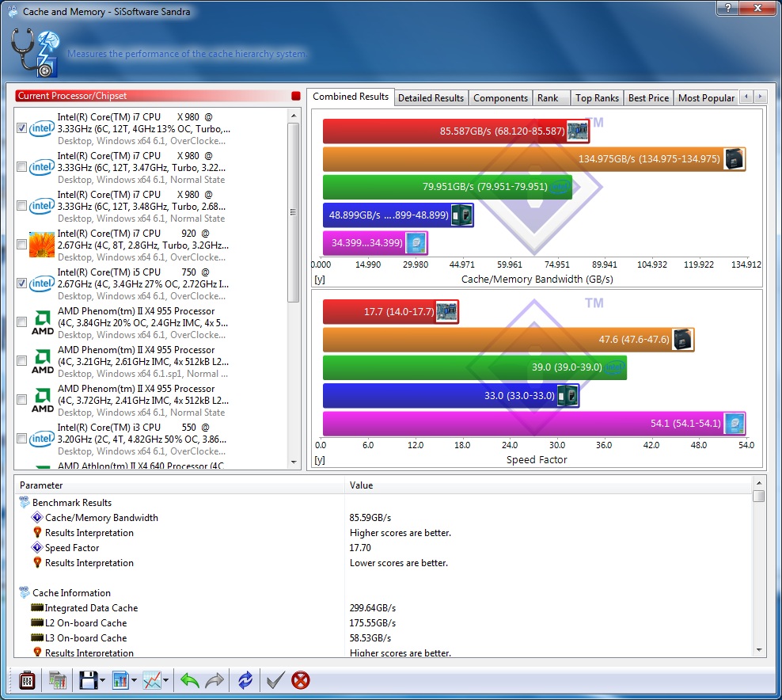Click the copy results charts icon
782x700 pixels.
point(57,680)
